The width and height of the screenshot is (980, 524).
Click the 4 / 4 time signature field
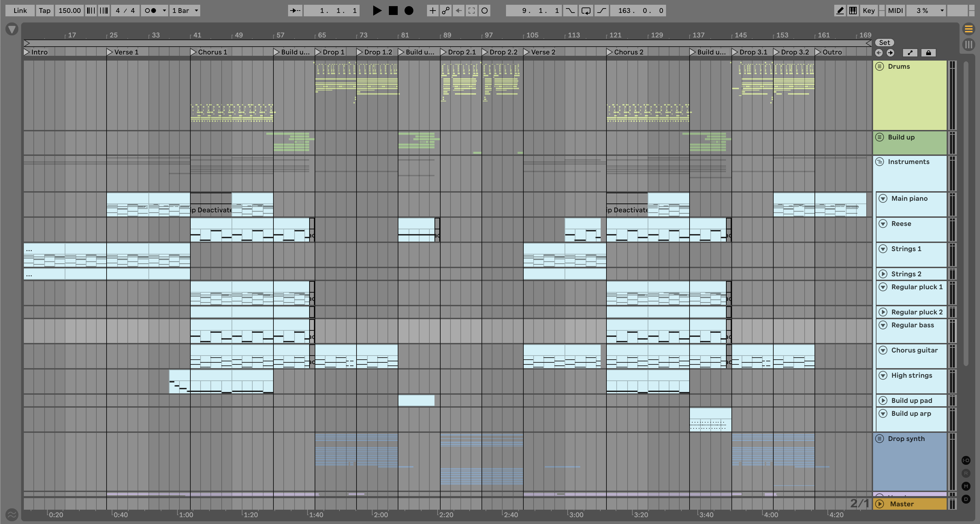click(x=125, y=11)
